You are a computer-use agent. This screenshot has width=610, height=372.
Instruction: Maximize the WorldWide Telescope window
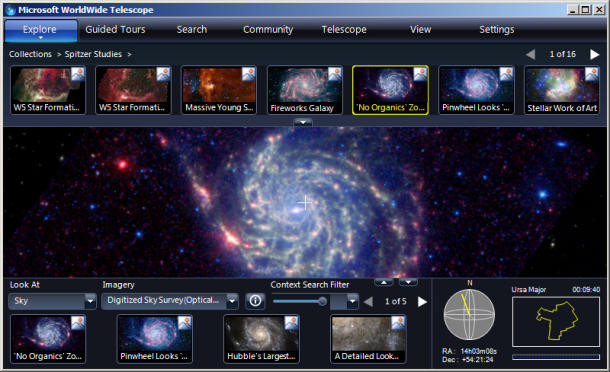(585, 10)
